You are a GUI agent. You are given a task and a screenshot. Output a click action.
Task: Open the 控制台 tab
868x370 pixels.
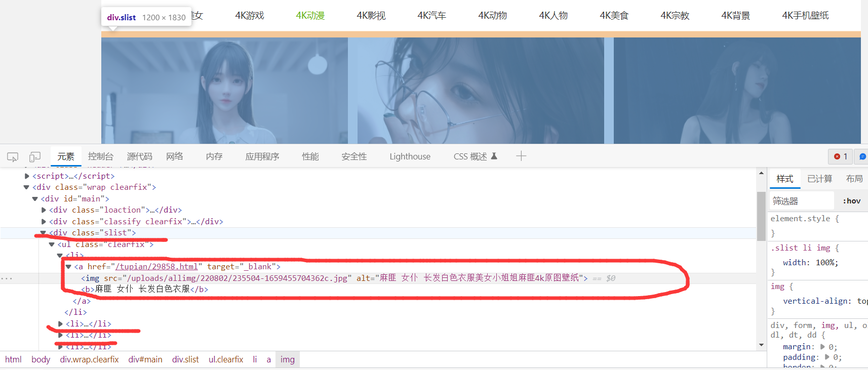tap(101, 156)
